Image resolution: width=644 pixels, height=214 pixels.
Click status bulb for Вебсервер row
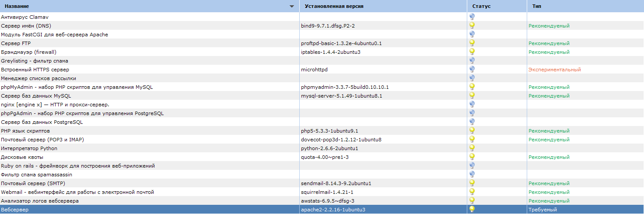472,209
